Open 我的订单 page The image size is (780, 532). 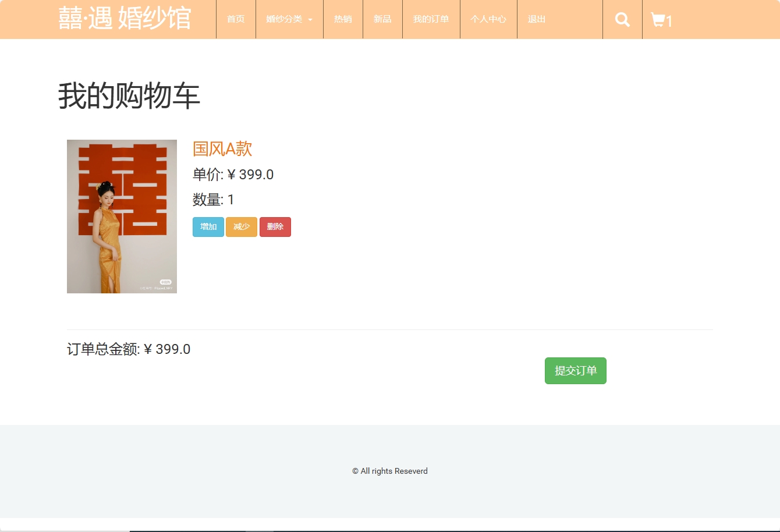431,19
